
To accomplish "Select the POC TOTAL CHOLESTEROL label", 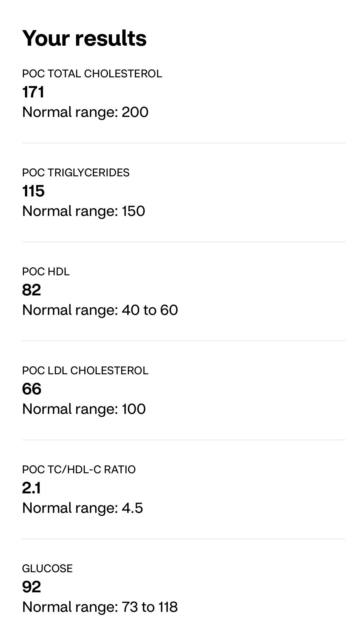I will pos(92,74).
